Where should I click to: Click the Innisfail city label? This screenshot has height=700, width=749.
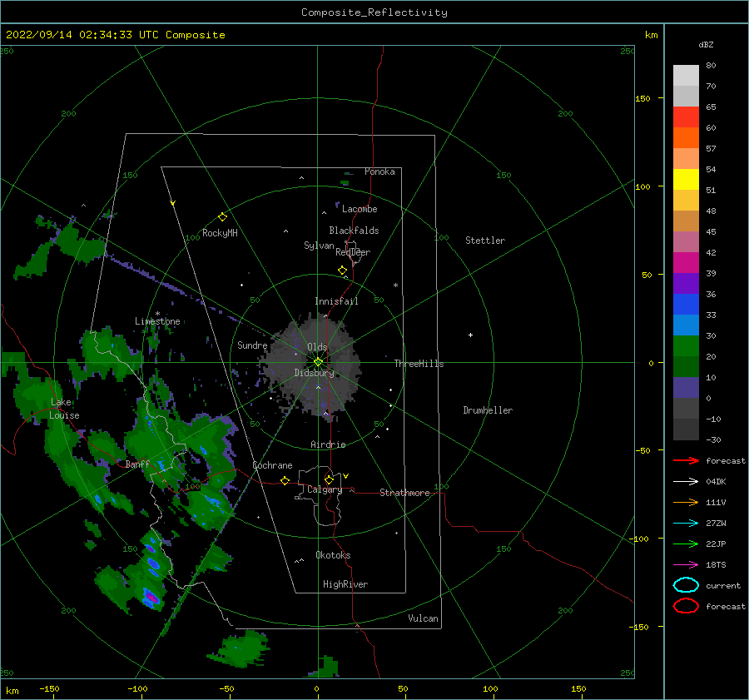(336, 301)
